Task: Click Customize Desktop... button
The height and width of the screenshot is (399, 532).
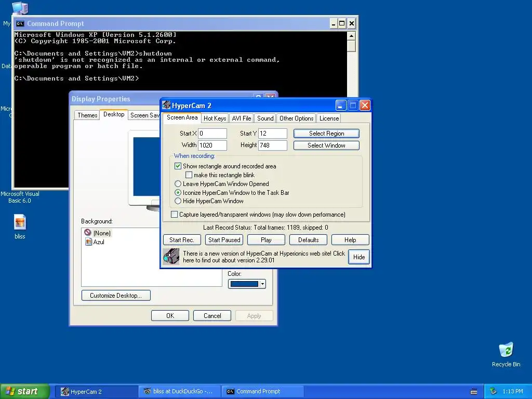Action: click(x=116, y=295)
